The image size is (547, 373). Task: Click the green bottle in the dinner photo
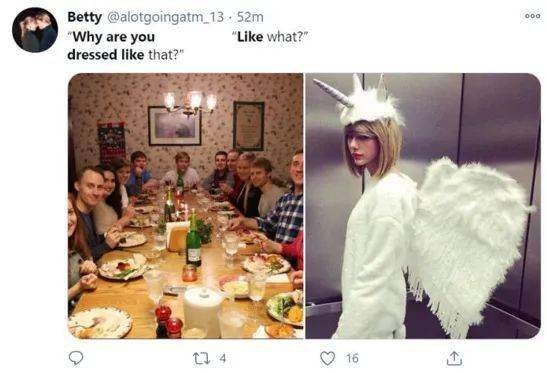tap(193, 239)
